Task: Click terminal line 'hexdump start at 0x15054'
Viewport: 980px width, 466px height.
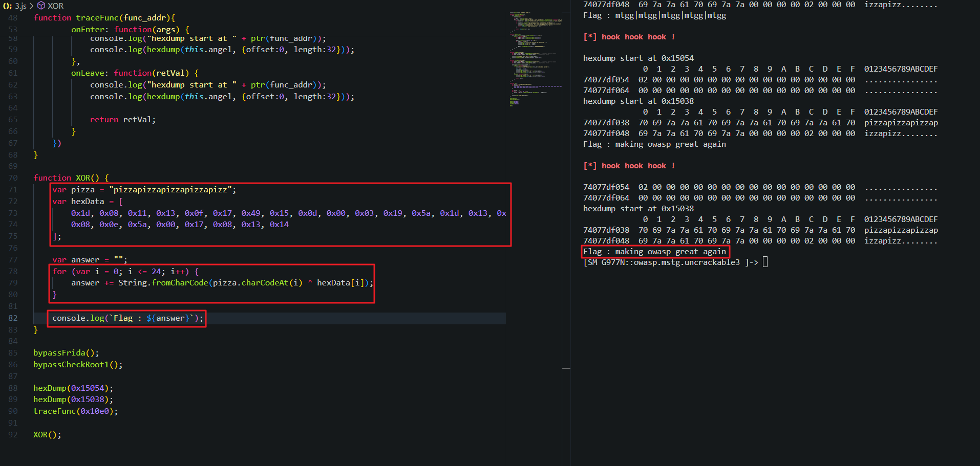Action: tap(638, 58)
